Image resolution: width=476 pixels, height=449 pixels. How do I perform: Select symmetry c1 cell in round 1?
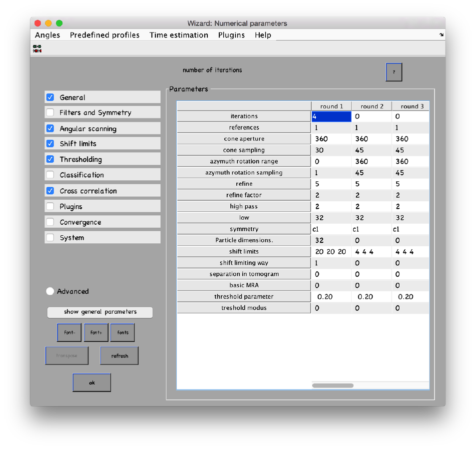point(331,229)
